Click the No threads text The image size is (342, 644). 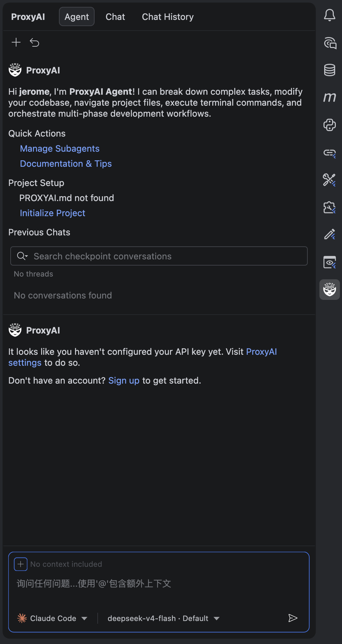coord(34,274)
